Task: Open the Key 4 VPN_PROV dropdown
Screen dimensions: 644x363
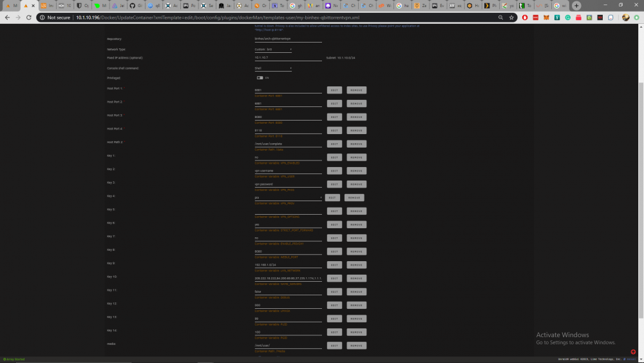Action: point(289,198)
